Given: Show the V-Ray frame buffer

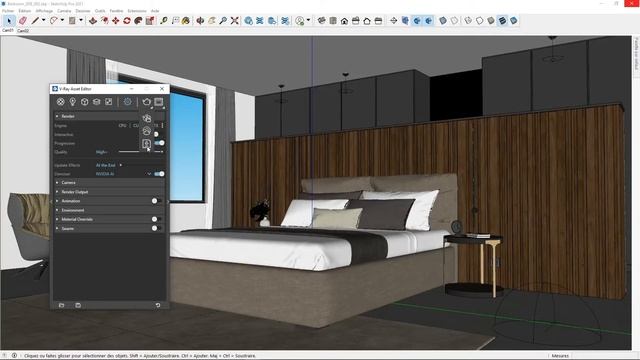Looking at the screenshot, I should [159, 102].
